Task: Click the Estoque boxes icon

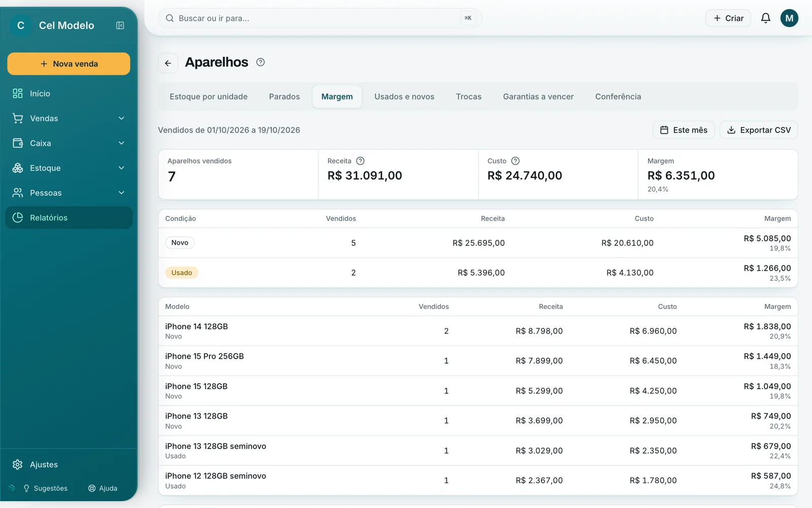Action: point(18,168)
